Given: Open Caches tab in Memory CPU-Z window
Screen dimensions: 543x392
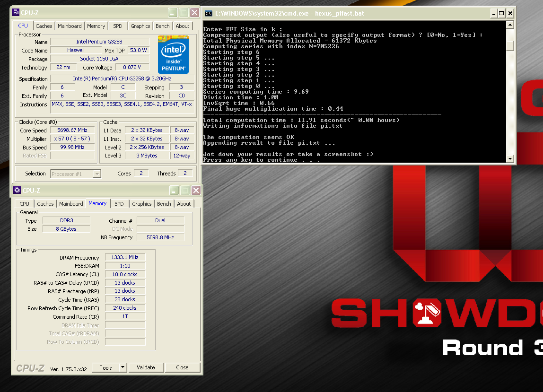Looking at the screenshot, I should [x=45, y=204].
